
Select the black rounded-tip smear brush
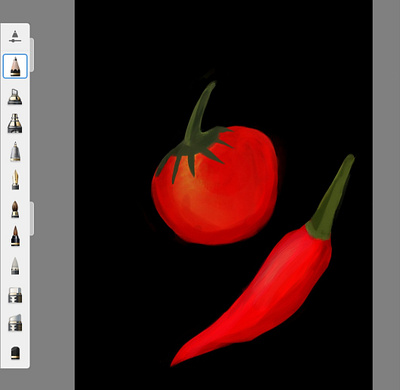(15, 353)
